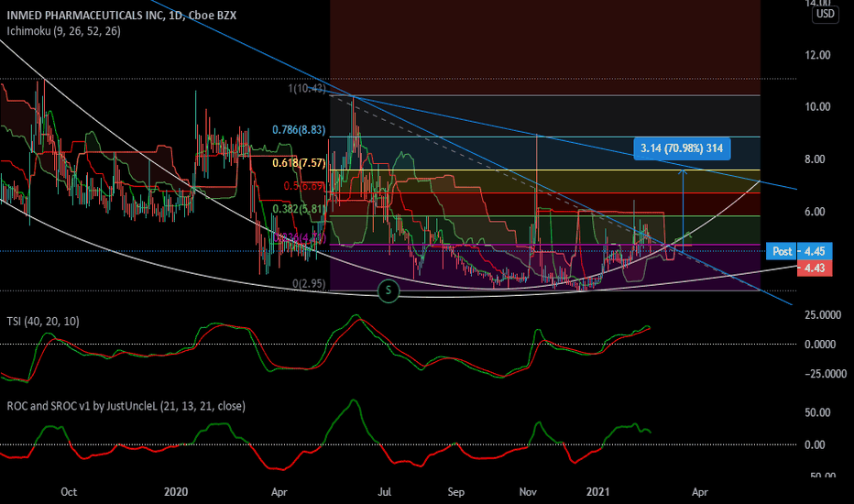Image resolution: width=854 pixels, height=504 pixels.
Task: Click the rightmost Apr label on time axis
Action: [x=700, y=492]
